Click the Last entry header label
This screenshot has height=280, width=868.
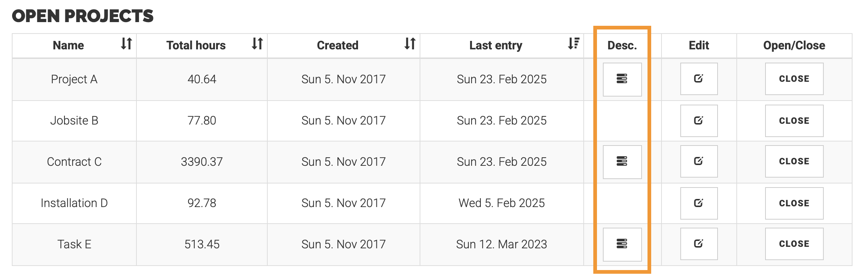496,45
